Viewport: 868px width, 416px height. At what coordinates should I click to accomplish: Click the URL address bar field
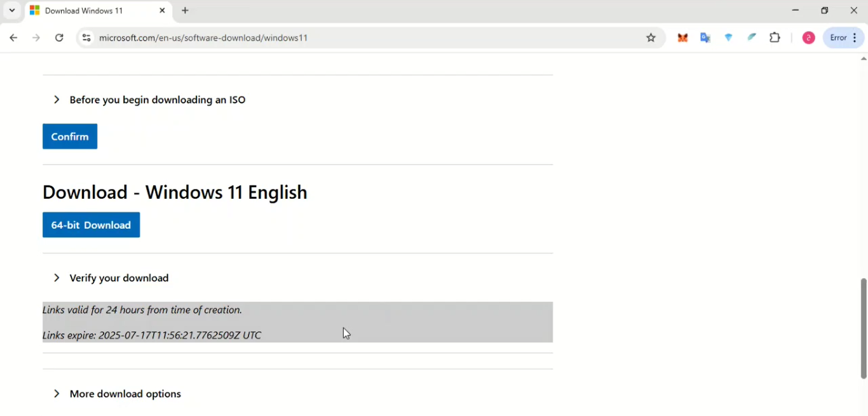pyautogui.click(x=356, y=38)
